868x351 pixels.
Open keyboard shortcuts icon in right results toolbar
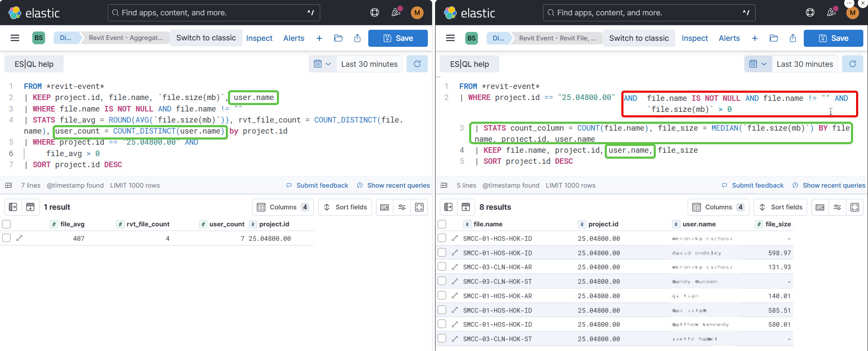(x=820, y=207)
